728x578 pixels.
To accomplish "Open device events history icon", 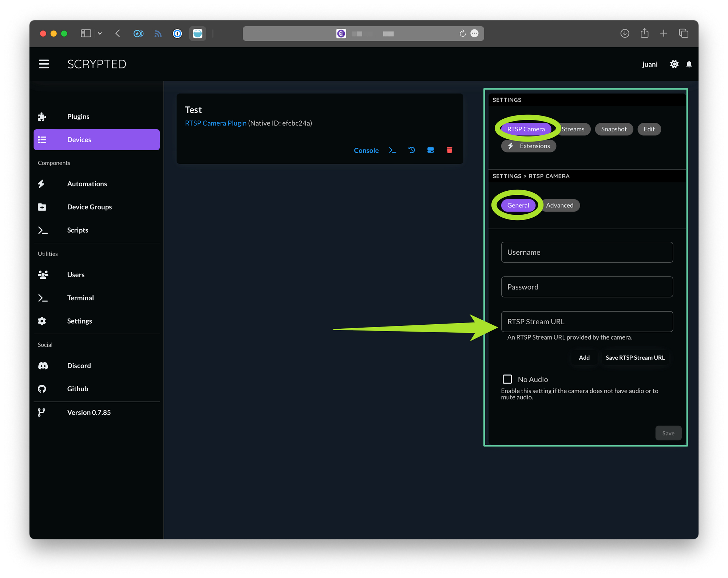I will click(412, 150).
